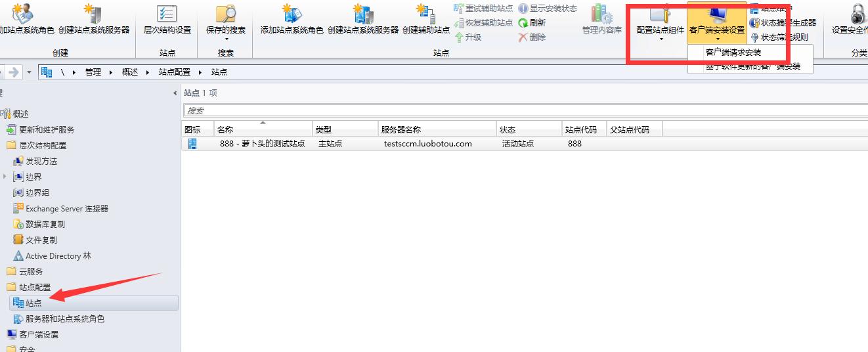
Task: Open 管理内容库 (Manage Content Library)
Action: [602, 19]
